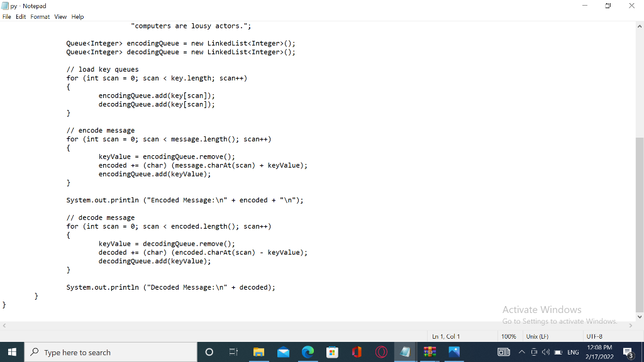Open the Format menu
The image size is (644, 362).
point(40,16)
